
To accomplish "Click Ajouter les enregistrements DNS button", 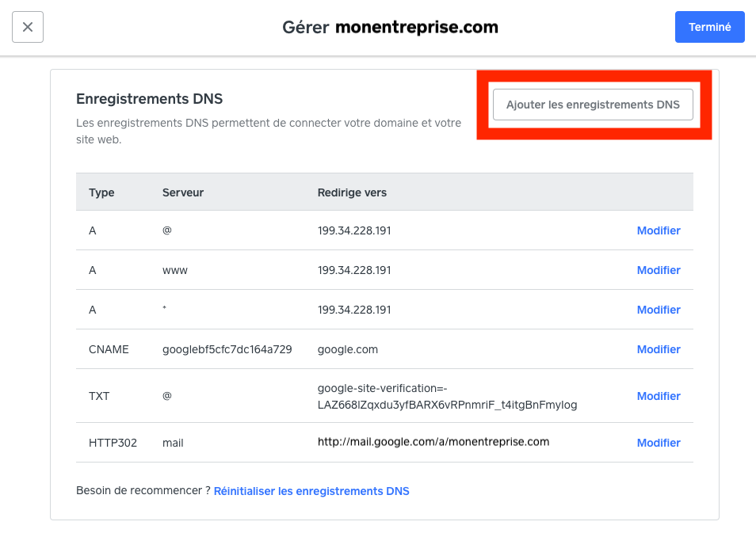I will click(x=593, y=105).
